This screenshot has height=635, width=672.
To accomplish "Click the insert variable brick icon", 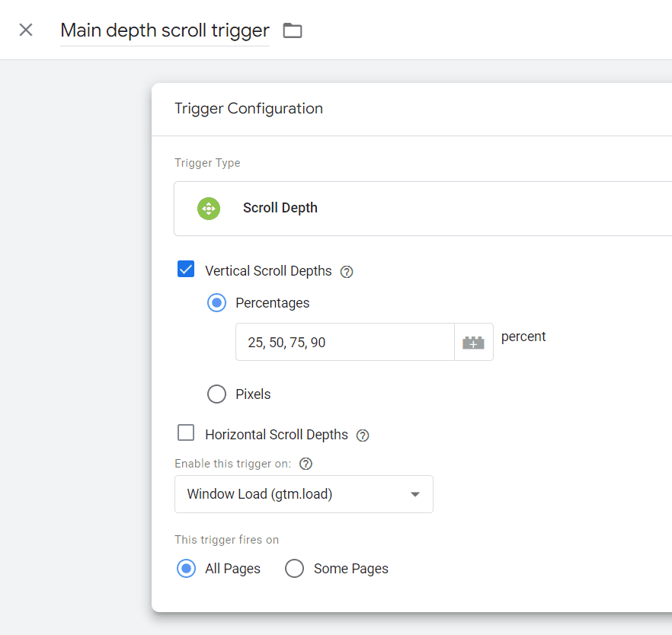I will [474, 342].
